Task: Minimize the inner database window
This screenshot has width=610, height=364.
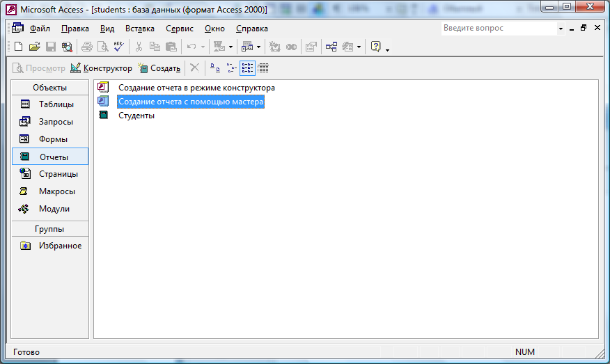Action: 572,29
